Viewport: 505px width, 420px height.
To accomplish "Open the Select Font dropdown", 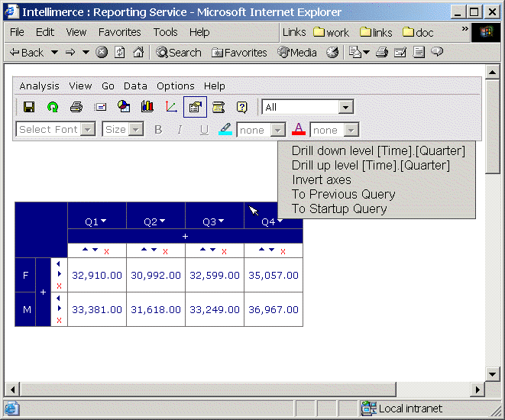I will coord(88,129).
